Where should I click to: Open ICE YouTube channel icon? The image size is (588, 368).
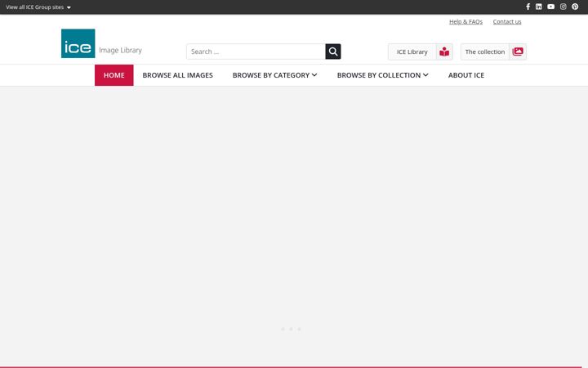click(550, 7)
